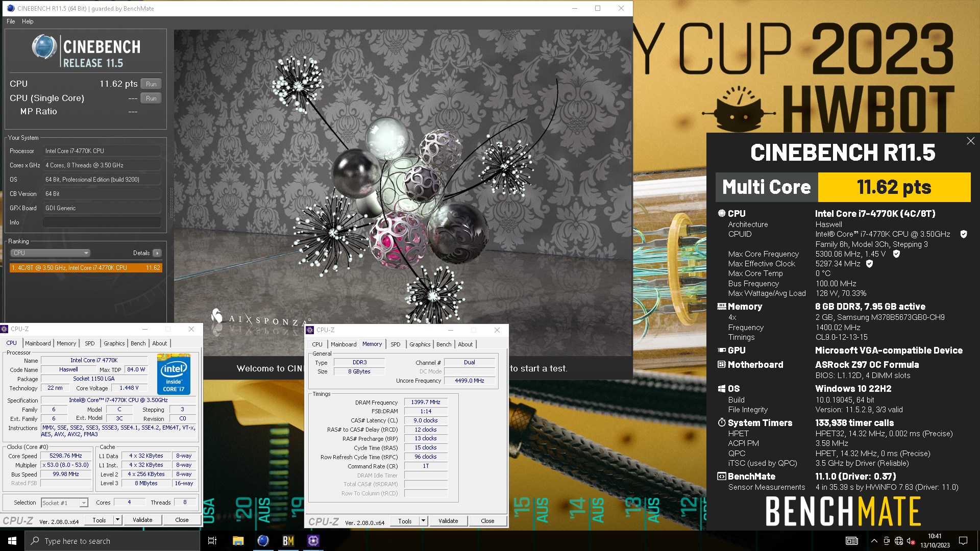The height and width of the screenshot is (551, 980).
Task: Open the Ranking CPU dropdown
Action: [50, 253]
